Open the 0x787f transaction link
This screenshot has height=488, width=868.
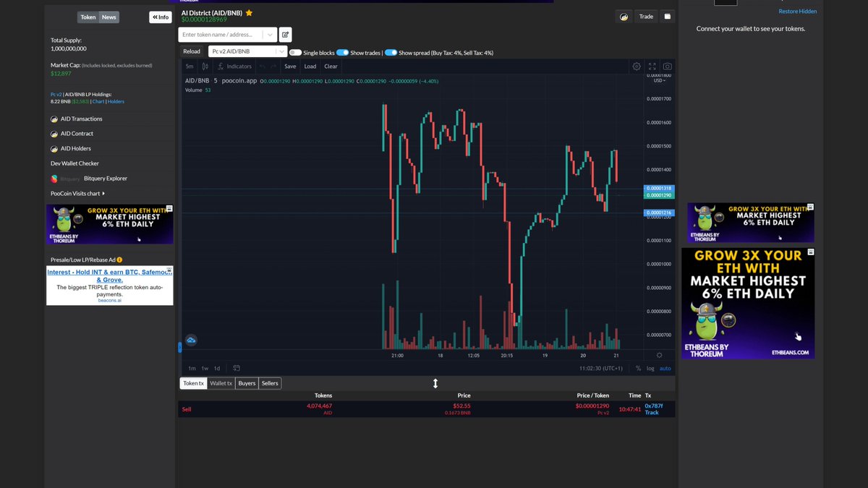pos(653,406)
